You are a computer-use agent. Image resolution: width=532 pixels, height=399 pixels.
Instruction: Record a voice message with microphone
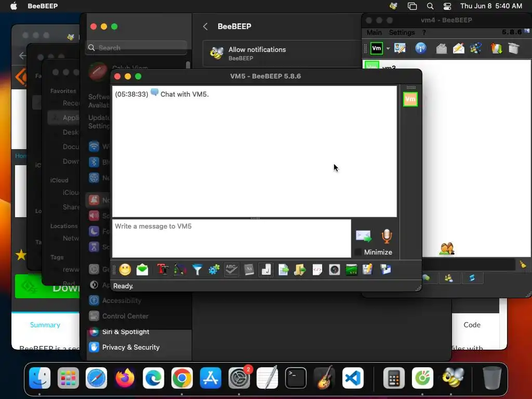tap(387, 236)
